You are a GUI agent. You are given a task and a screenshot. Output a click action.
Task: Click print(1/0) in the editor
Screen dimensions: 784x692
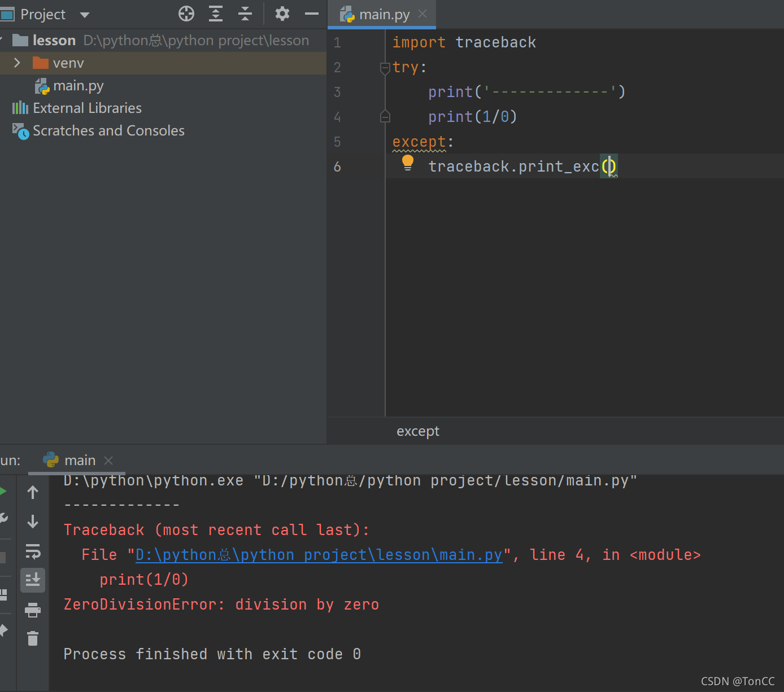click(x=473, y=117)
